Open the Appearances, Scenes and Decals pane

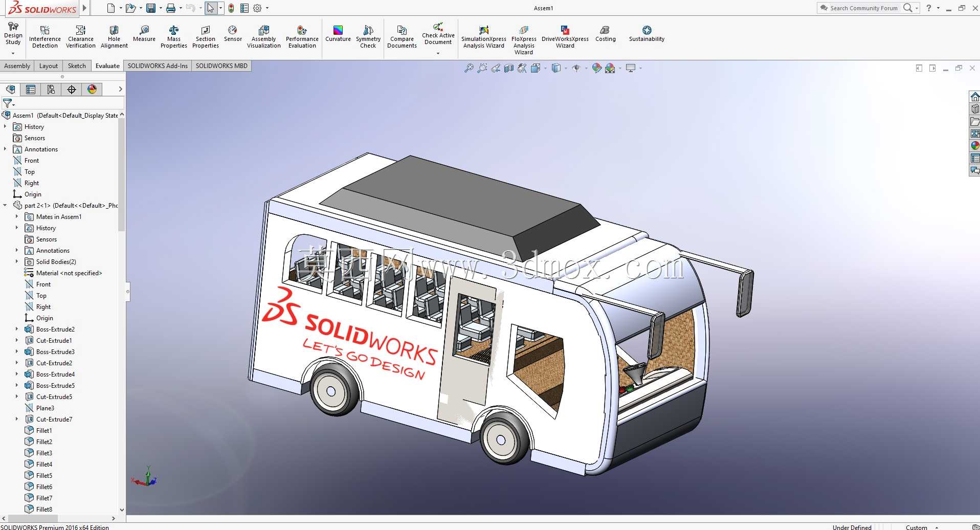[x=975, y=146]
